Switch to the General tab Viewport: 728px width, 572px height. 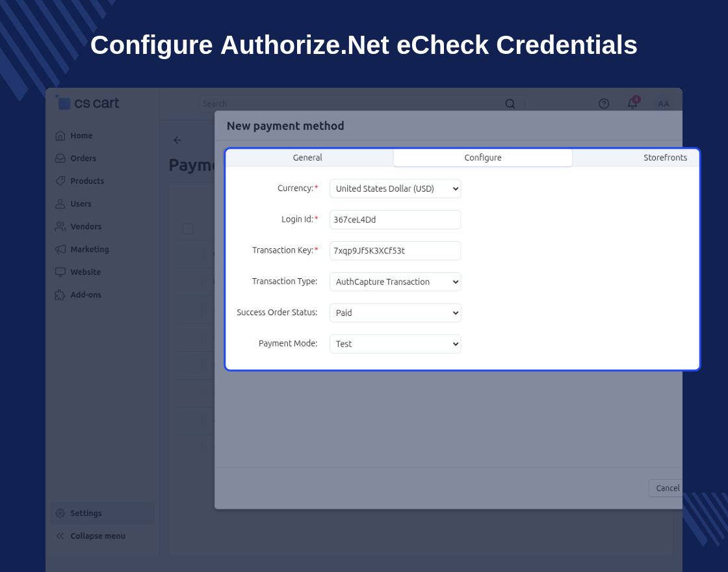tap(307, 157)
